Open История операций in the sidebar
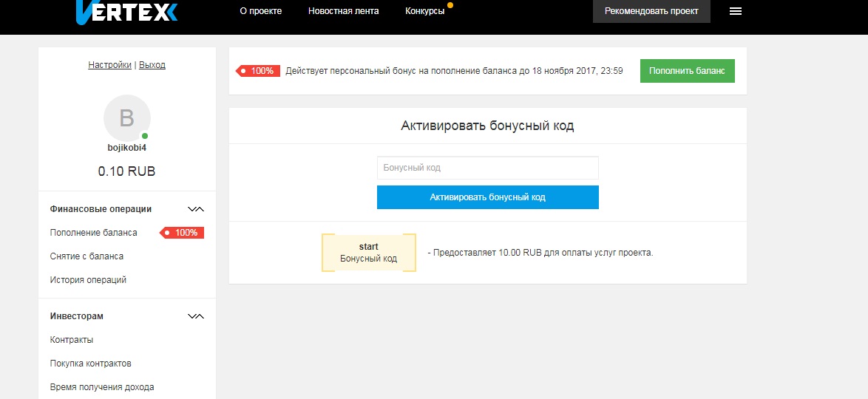 click(88, 280)
